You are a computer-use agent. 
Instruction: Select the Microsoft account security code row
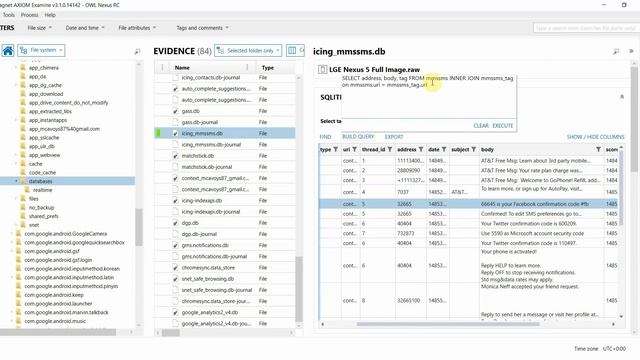click(468, 233)
